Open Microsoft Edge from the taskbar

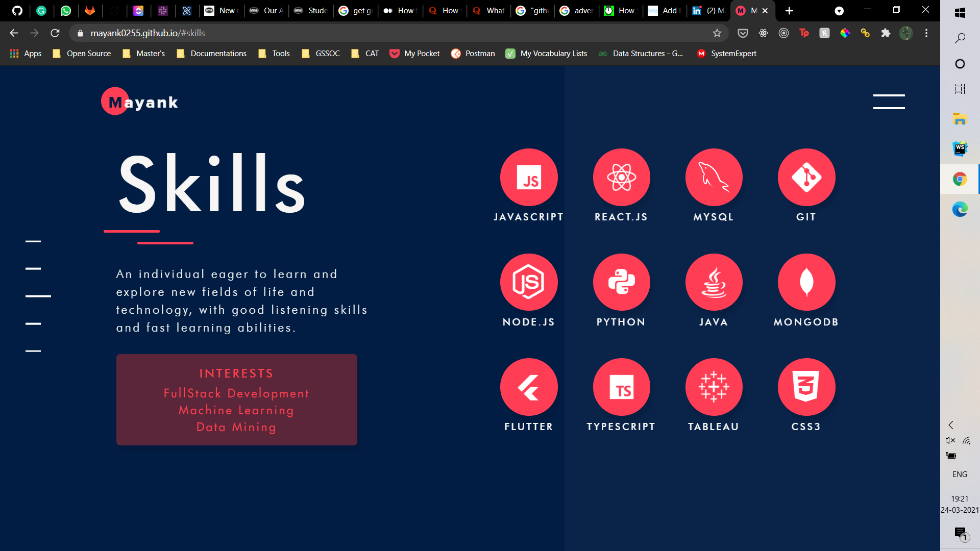click(960, 209)
